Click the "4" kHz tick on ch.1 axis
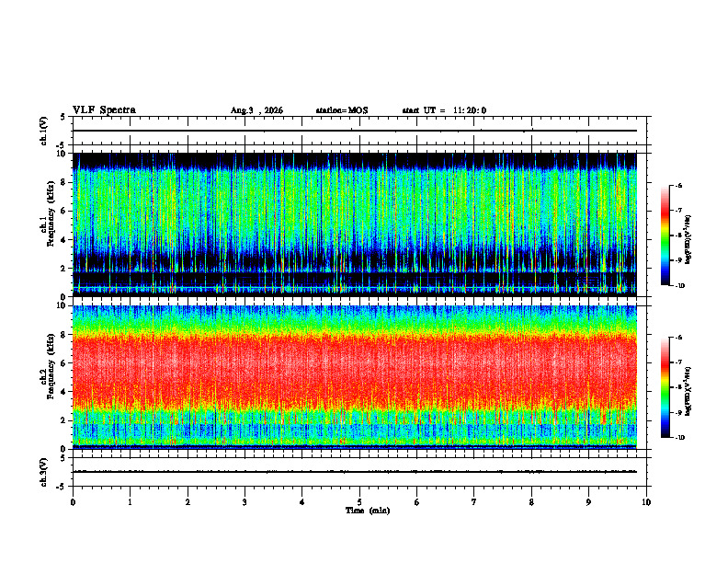The image size is (728, 563). (64, 240)
